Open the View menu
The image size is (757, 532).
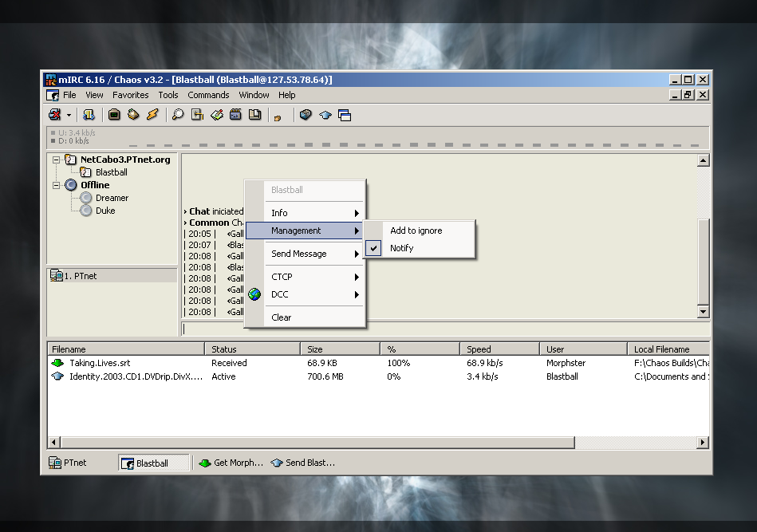click(x=94, y=95)
